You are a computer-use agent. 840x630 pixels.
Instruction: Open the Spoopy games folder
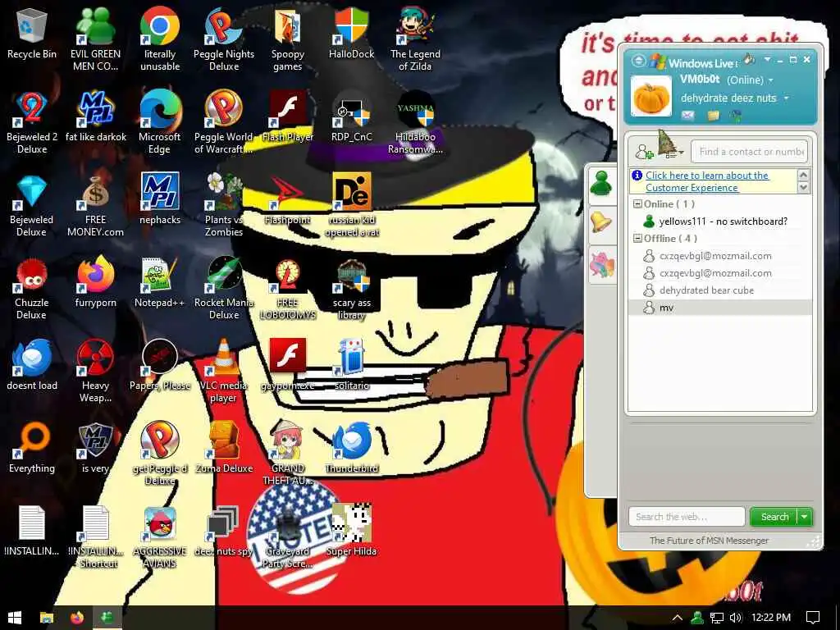click(288, 39)
